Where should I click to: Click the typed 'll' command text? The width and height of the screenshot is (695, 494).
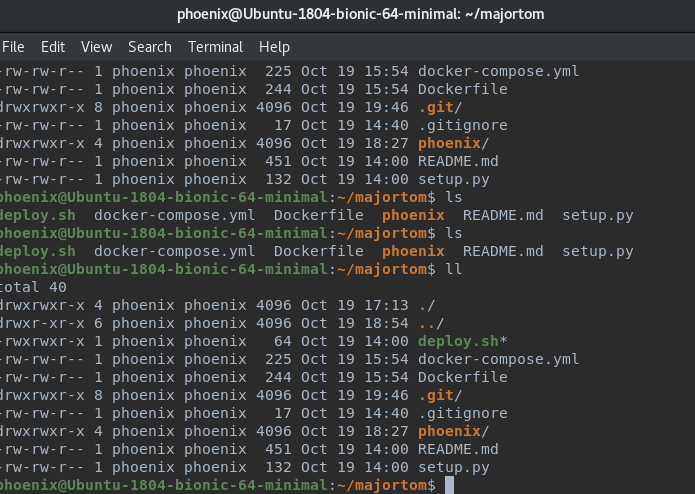(453, 269)
